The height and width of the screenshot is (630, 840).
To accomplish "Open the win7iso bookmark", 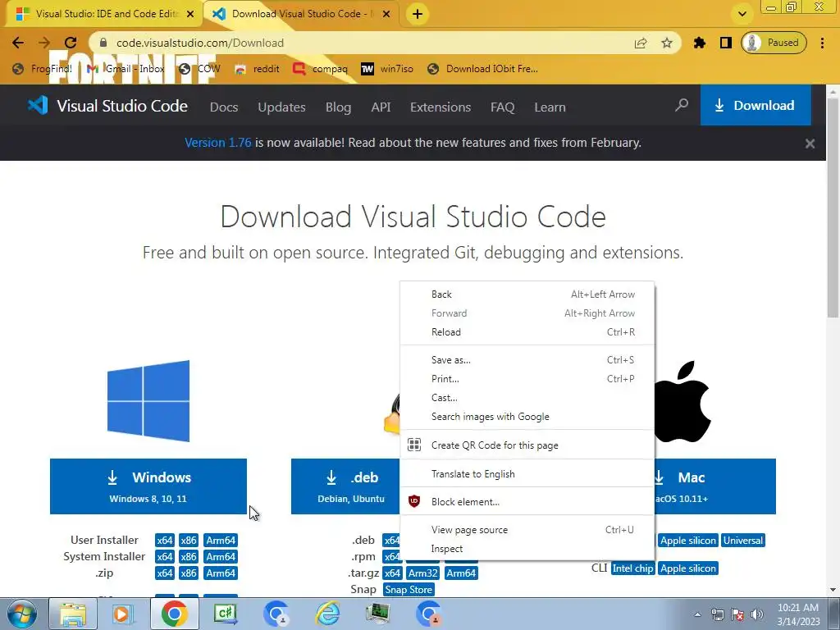I will (387, 69).
